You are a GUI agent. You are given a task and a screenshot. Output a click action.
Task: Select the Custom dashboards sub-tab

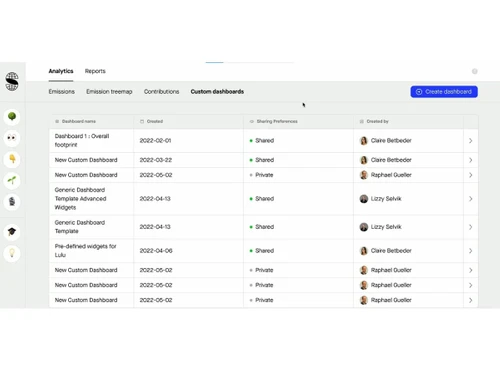pos(217,92)
